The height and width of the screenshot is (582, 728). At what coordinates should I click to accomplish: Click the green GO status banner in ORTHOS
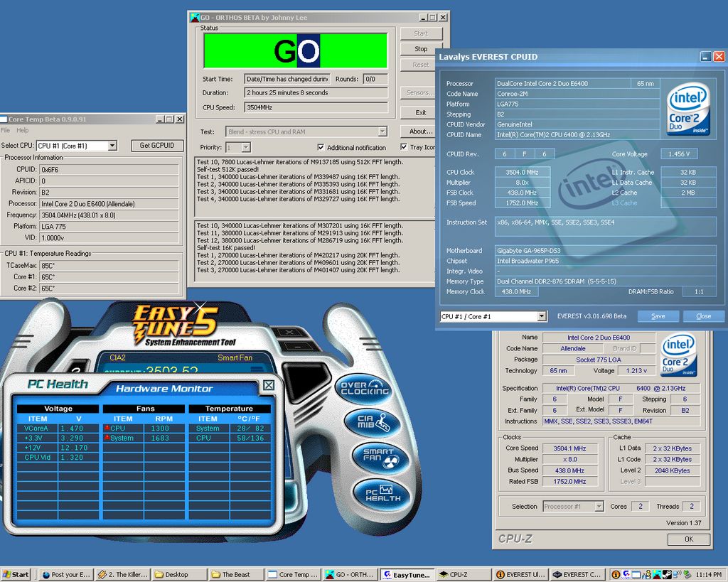[x=295, y=50]
